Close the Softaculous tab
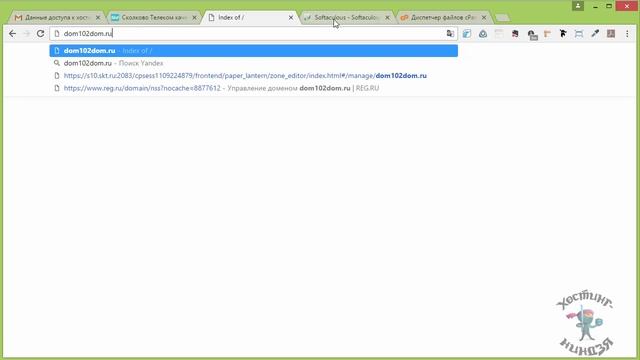This screenshot has width=640, height=360. [387, 18]
